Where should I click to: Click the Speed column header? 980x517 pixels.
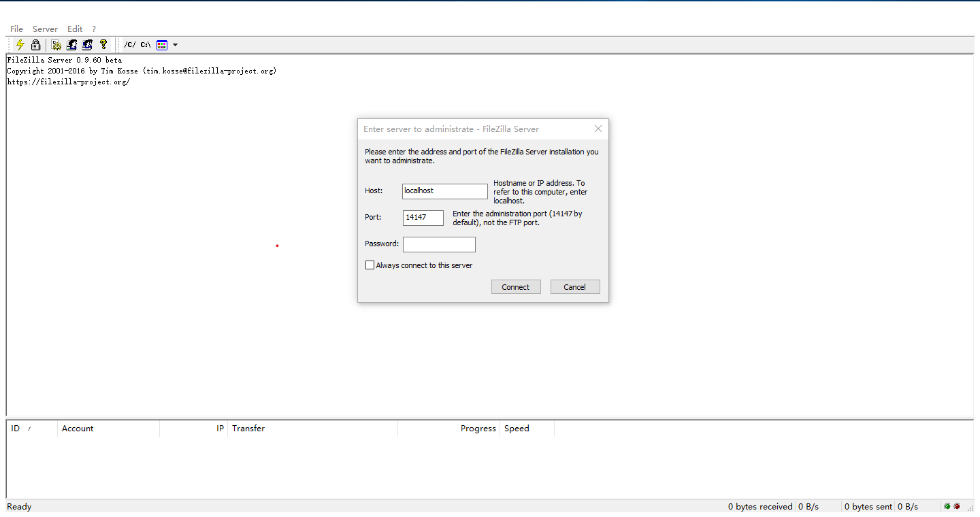(x=527, y=429)
